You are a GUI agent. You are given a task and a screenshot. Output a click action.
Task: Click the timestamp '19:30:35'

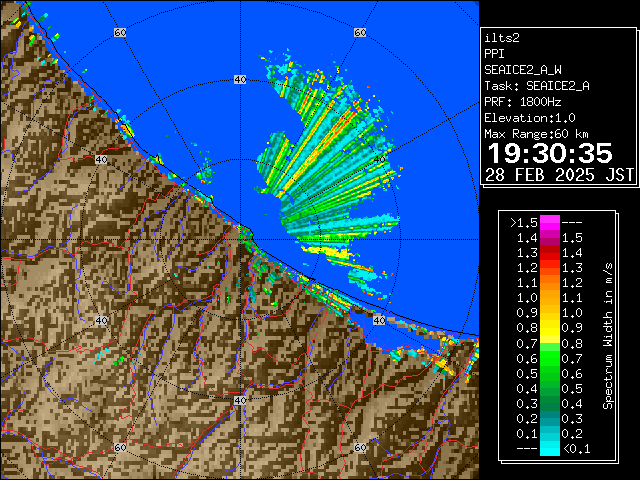[x=550, y=153]
